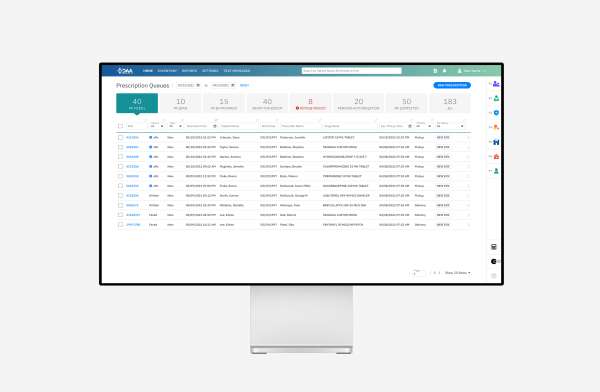Open the Inventory menu item
600x392 pixels.
click(167, 71)
